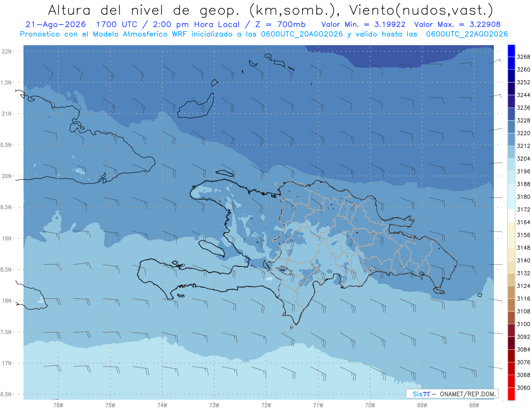Screen dimensions: 532x411
Task: Click 'Valor Min. = 3.19922' text
Action: point(363,24)
